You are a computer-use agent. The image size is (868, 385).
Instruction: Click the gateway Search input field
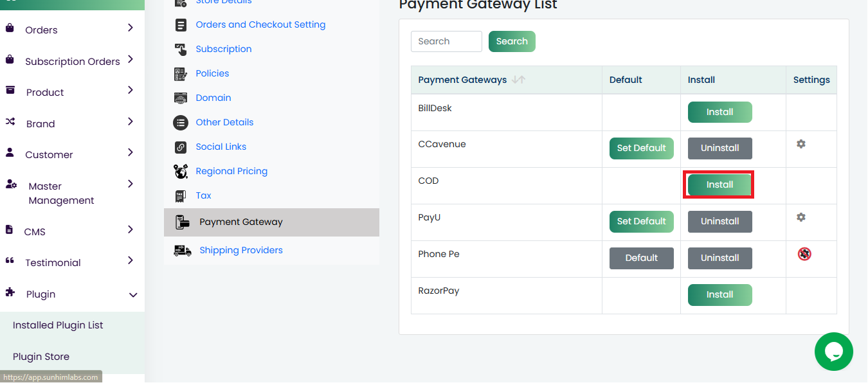[446, 42]
